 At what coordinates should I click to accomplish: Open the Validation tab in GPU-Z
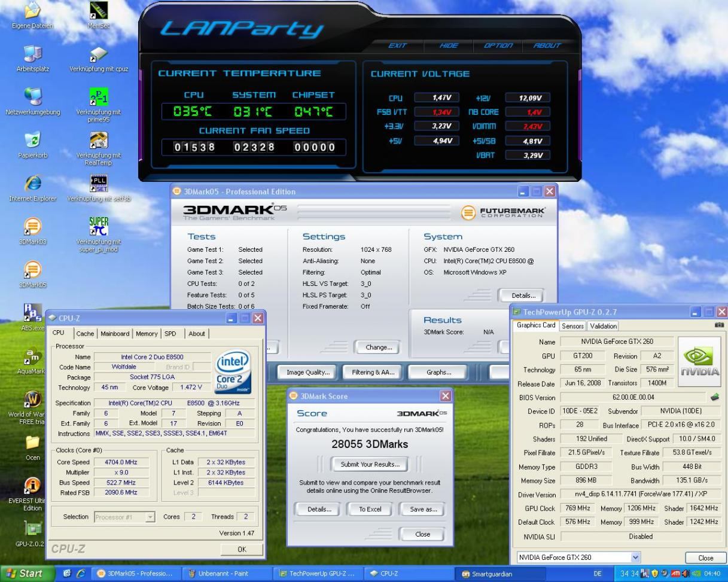(603, 326)
